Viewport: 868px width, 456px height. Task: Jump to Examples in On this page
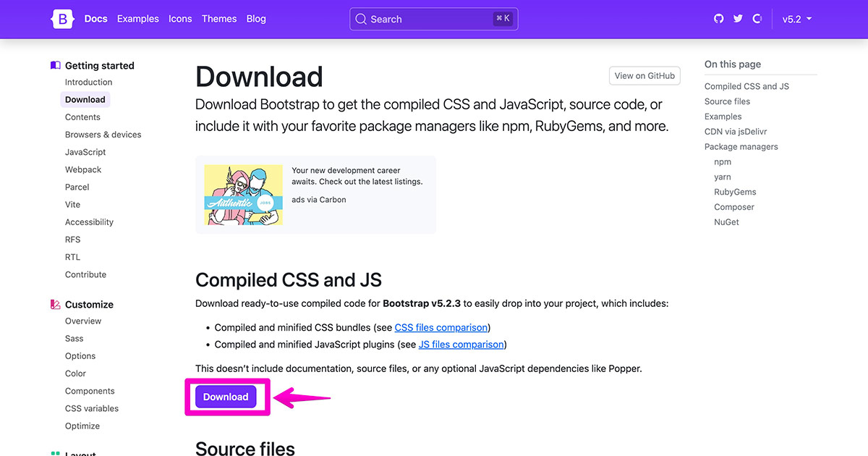723,117
